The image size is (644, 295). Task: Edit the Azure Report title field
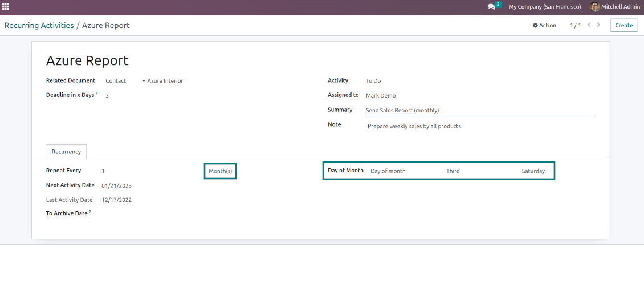[88, 60]
